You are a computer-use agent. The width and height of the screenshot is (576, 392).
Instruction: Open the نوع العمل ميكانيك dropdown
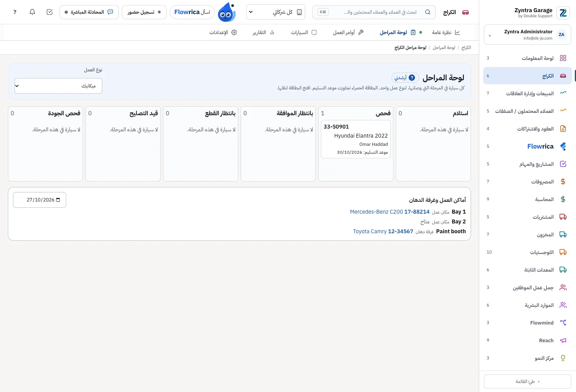click(58, 86)
